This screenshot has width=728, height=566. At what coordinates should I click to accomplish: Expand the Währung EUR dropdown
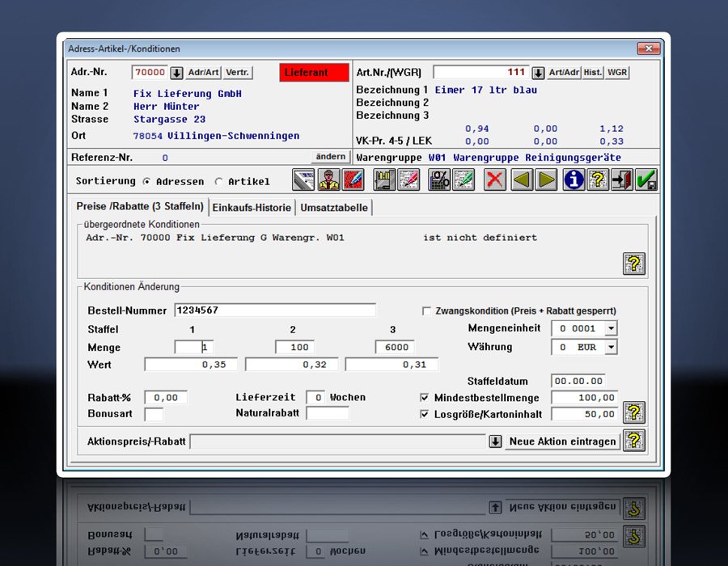click(x=611, y=347)
